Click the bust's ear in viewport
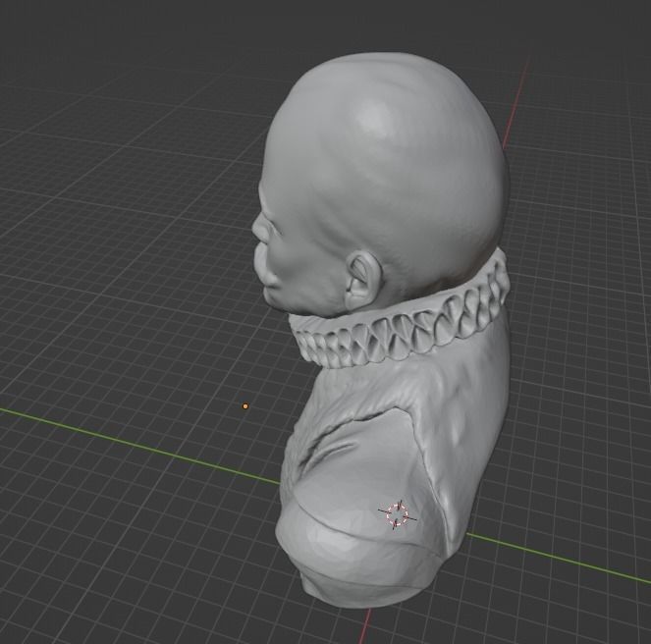Screen dimensions: 651x644 364,280
